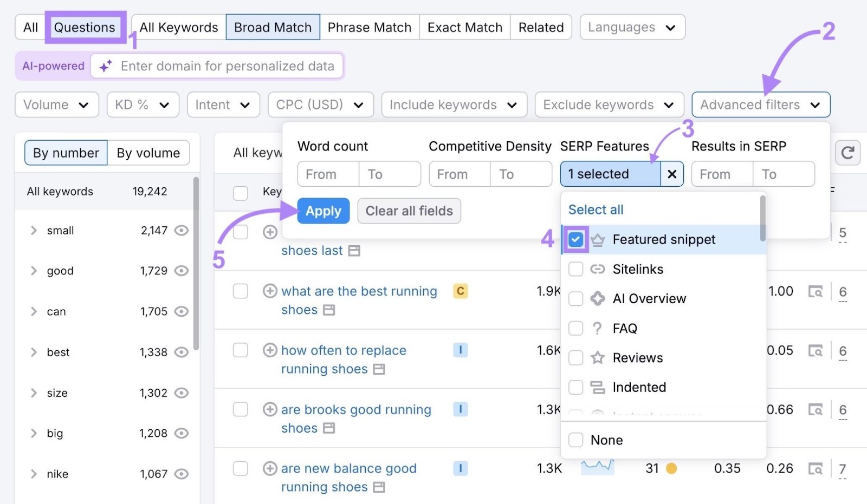Click the yellow C commercial intent badge

[460, 291]
